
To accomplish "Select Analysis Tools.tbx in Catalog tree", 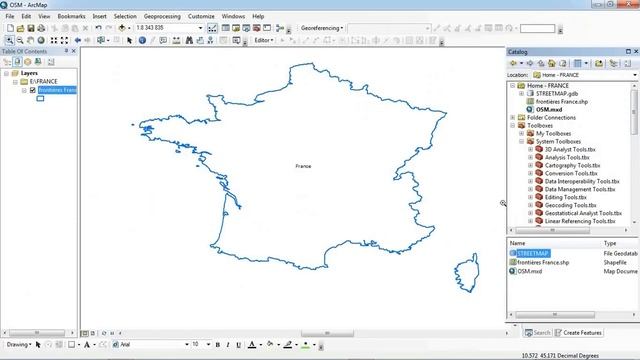I will pos(567,158).
